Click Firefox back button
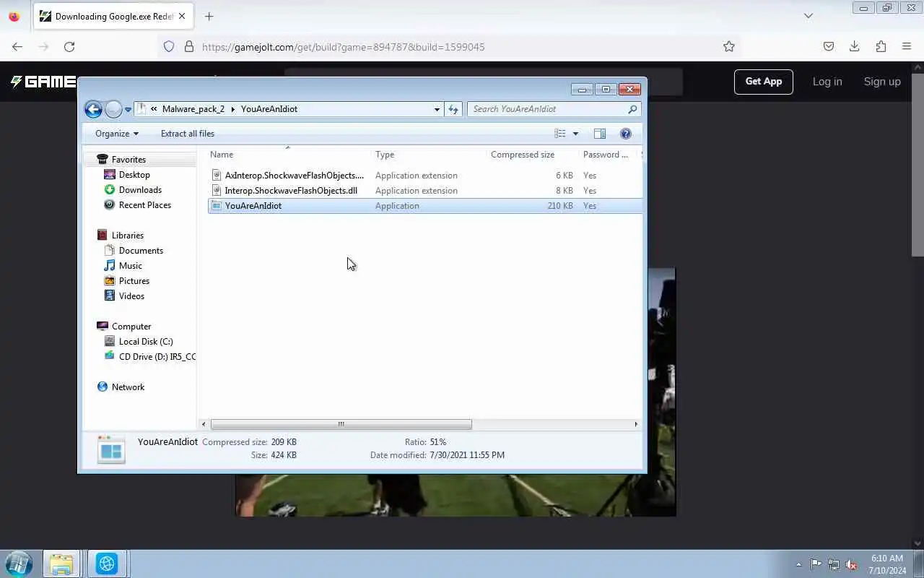This screenshot has height=578, width=924. [x=17, y=46]
